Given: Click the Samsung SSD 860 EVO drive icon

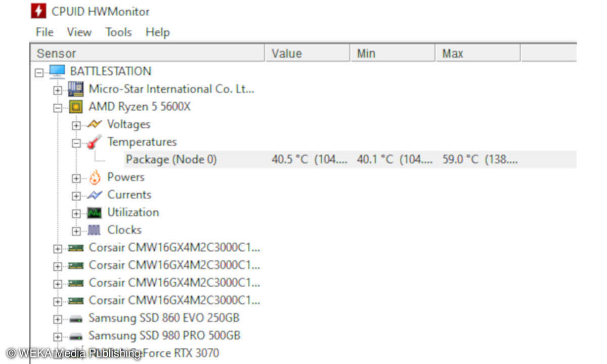Looking at the screenshot, I should coord(76,319).
